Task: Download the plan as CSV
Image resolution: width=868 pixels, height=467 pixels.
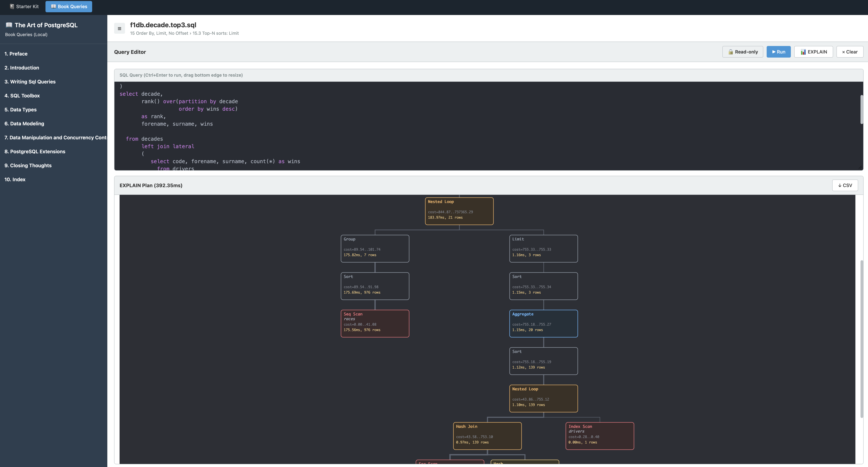Action: point(845,185)
